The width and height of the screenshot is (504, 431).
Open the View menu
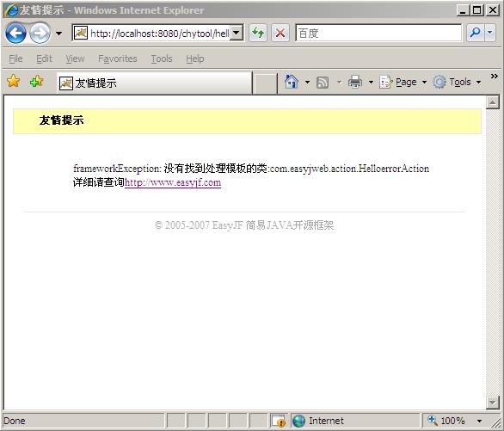coord(75,58)
